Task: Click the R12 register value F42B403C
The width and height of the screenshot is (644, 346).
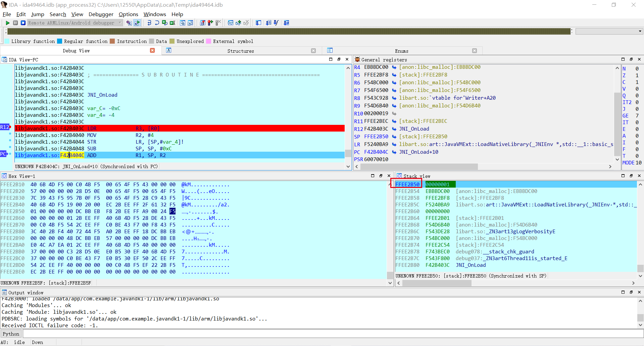Action: point(376,129)
